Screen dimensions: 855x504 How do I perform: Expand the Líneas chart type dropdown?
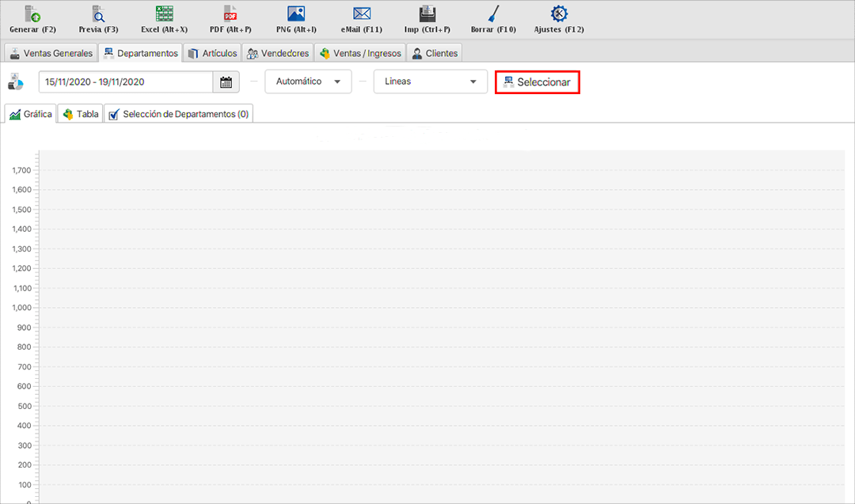click(430, 81)
